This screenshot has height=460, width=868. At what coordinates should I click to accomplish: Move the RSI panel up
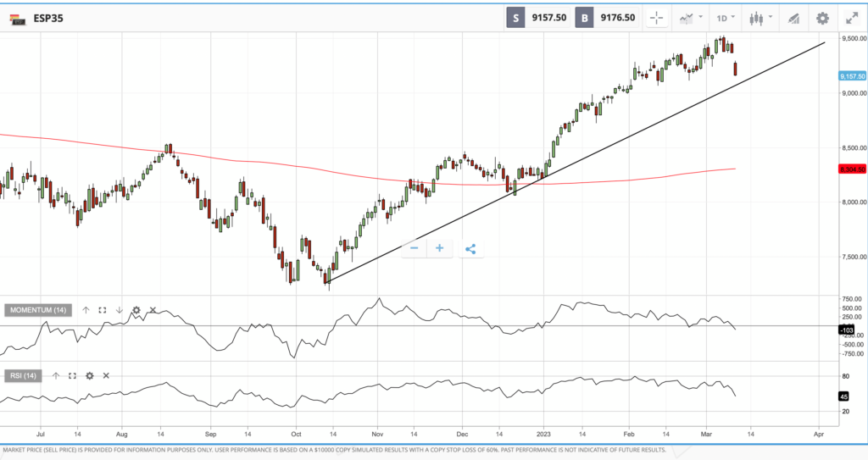(x=56, y=375)
